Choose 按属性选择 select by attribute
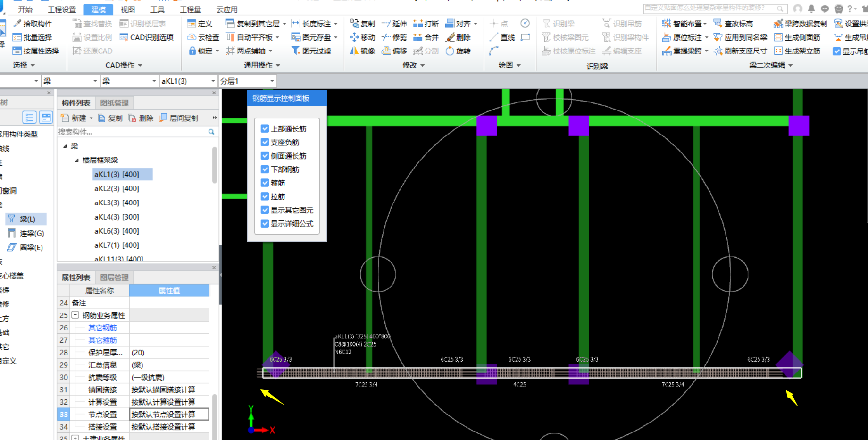Viewport: 868px width, 440px height. point(36,51)
